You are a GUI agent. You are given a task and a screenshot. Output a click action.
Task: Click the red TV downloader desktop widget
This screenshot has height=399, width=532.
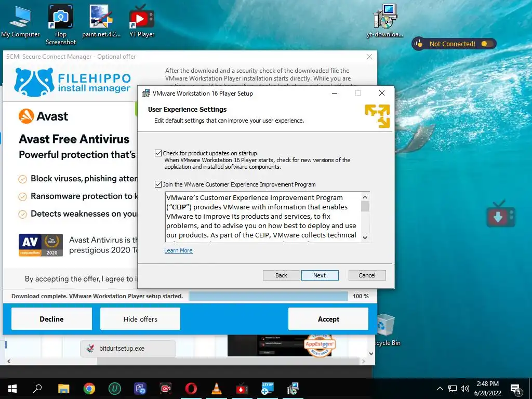pyautogui.click(x=501, y=215)
